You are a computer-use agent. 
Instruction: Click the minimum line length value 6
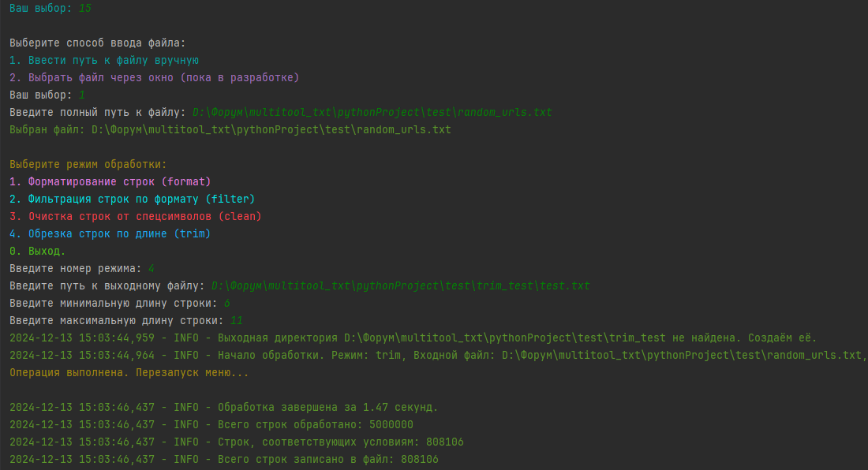(x=226, y=303)
